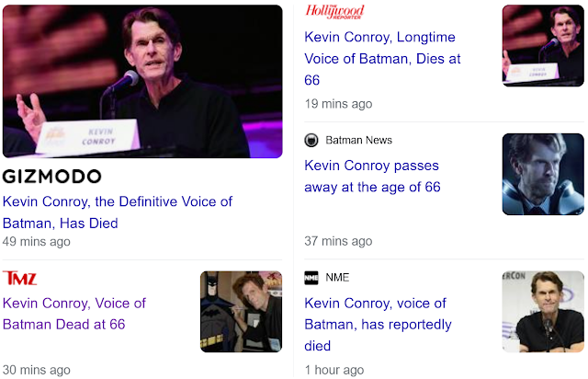Click the small NME source icon
This screenshot has width=588, height=379.
click(311, 277)
